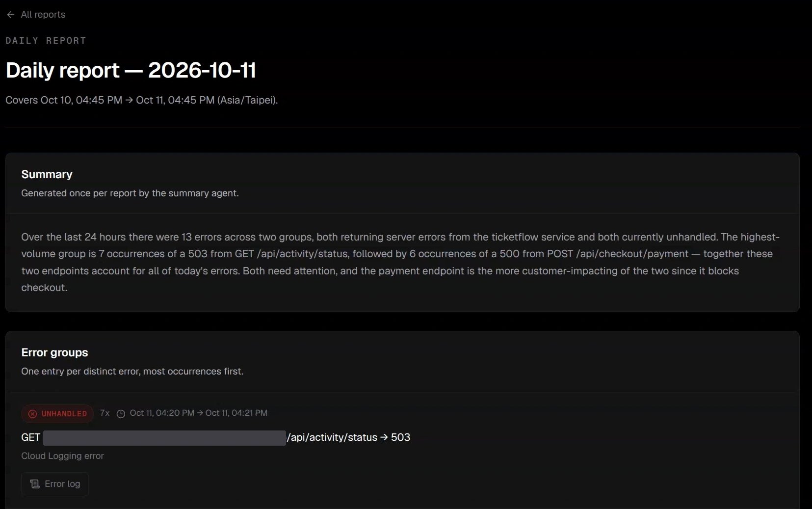Screen dimensions: 812x509
Task: Open the Error log button
Action: tap(55, 484)
